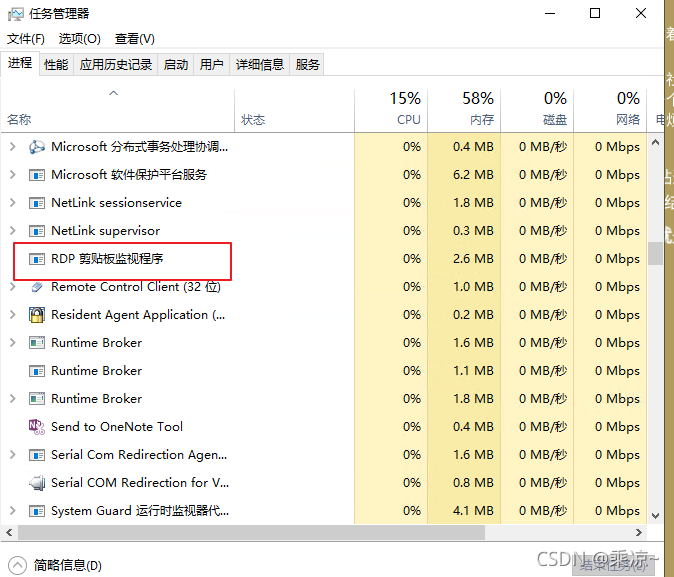Select the RDP 剪贴板监视程序 process row

point(324,259)
